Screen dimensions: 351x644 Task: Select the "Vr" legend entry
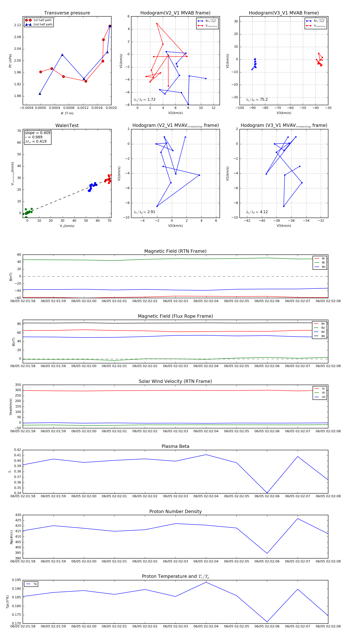(x=320, y=389)
